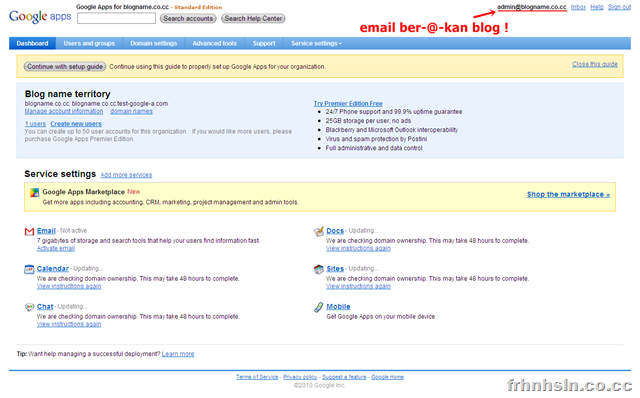Viewport: 640px width, 398px height.
Task: Click the admin@blogname.co.cc account text
Action: coord(532,7)
